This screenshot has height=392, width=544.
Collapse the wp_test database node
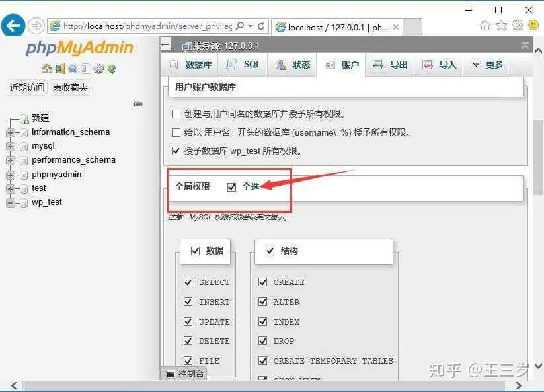coord(11,203)
